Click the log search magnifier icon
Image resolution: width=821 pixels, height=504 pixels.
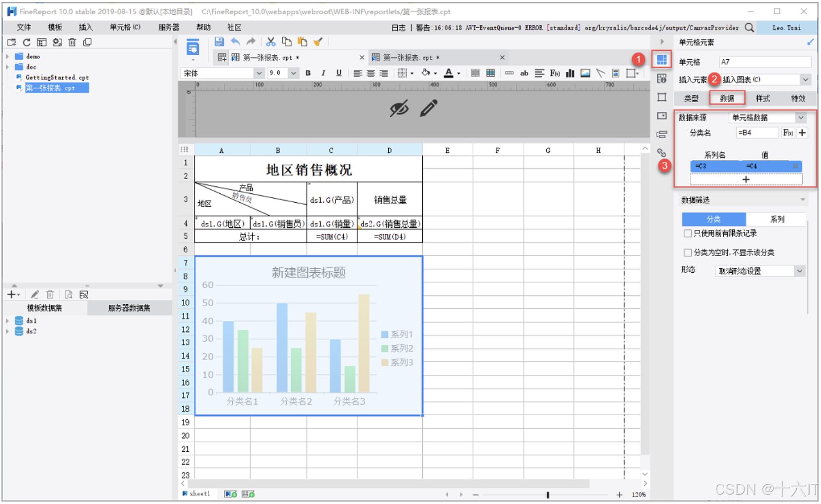pos(749,28)
